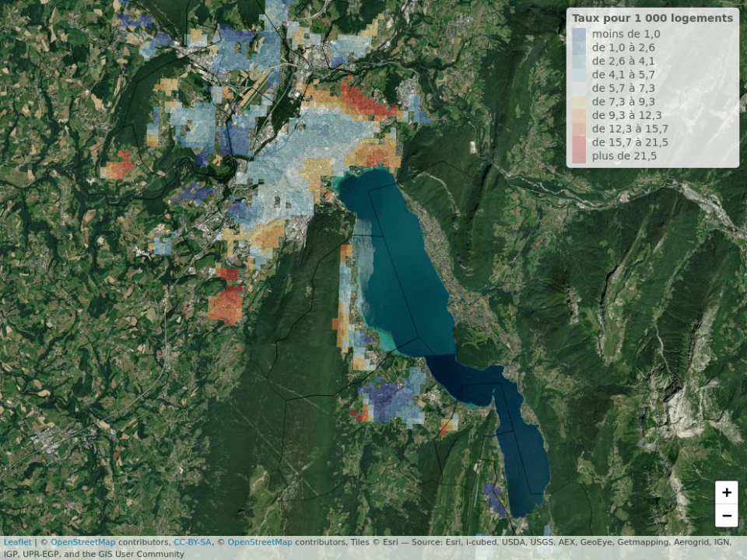This screenshot has height=560, width=747.
Task: Click the 'de 5,7 à 7,3' legend label
Action: coord(624,88)
